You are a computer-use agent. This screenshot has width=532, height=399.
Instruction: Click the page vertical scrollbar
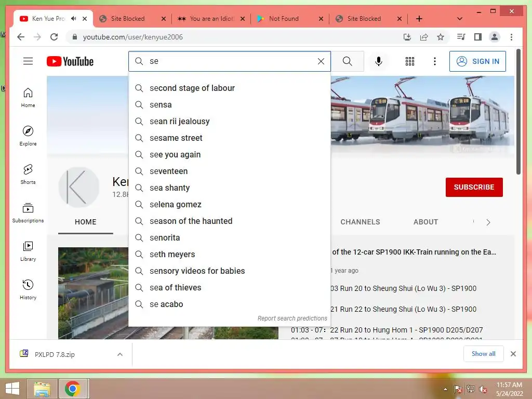pyautogui.click(x=518, y=112)
